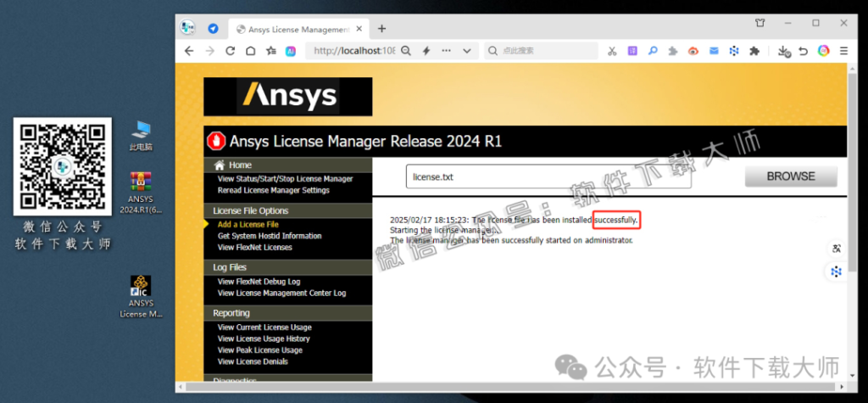Image resolution: width=868 pixels, height=403 pixels.
Task: Open View License Denials
Action: [253, 361]
